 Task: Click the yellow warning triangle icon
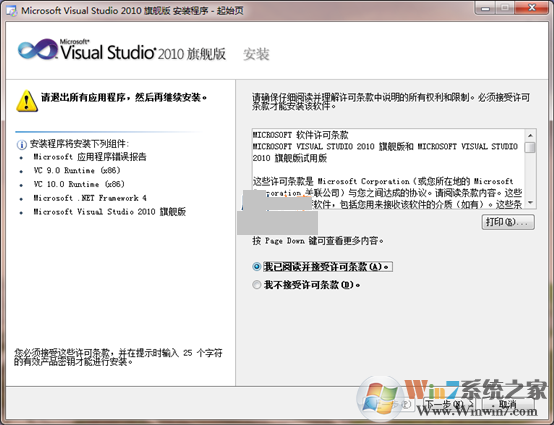coord(27,101)
